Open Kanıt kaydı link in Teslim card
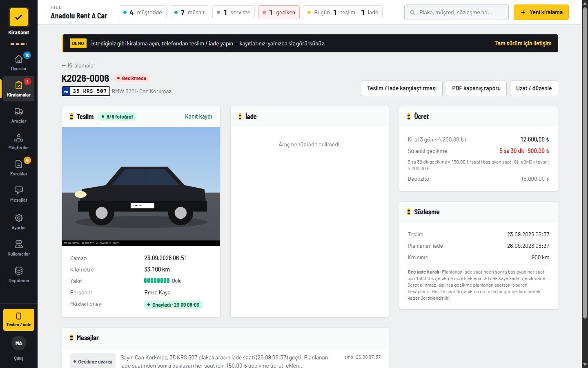 [x=198, y=117]
